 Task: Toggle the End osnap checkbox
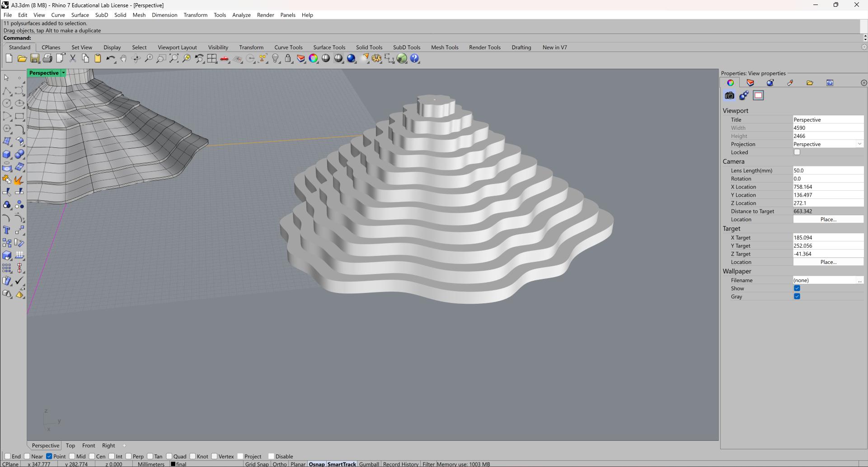[x=8, y=456]
